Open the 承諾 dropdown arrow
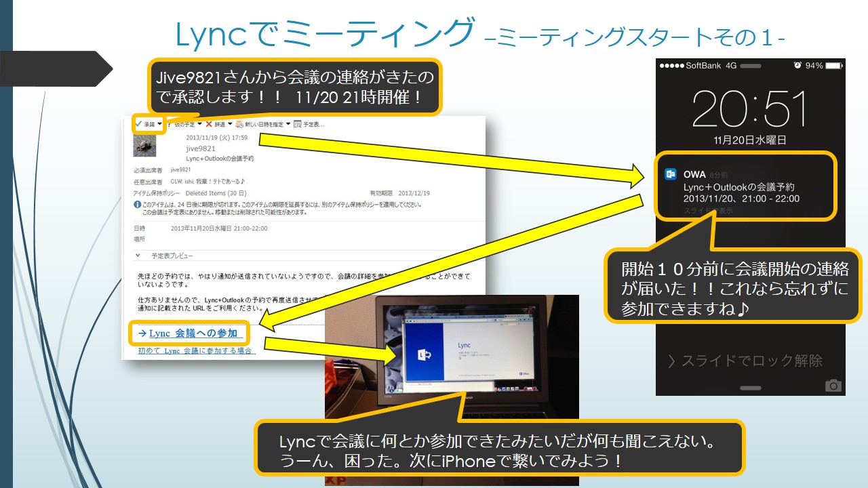 click(x=159, y=124)
